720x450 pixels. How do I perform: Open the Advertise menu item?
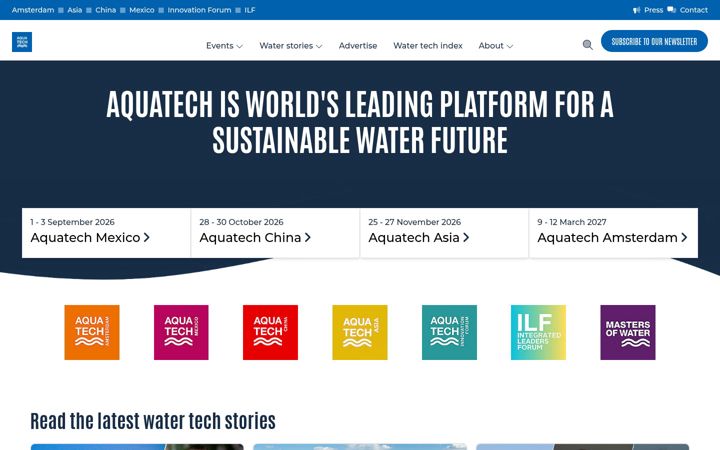pyautogui.click(x=358, y=45)
